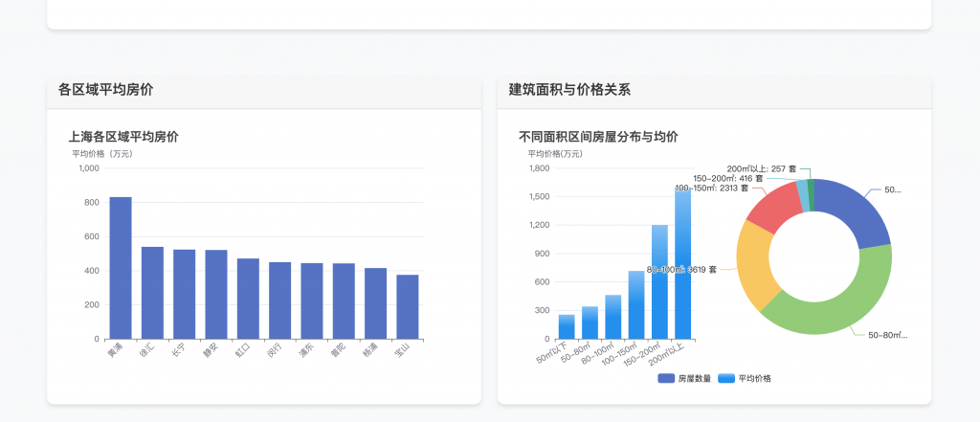Click the 上海各区域平均房价 chart title
980x422 pixels.
pyautogui.click(x=123, y=137)
